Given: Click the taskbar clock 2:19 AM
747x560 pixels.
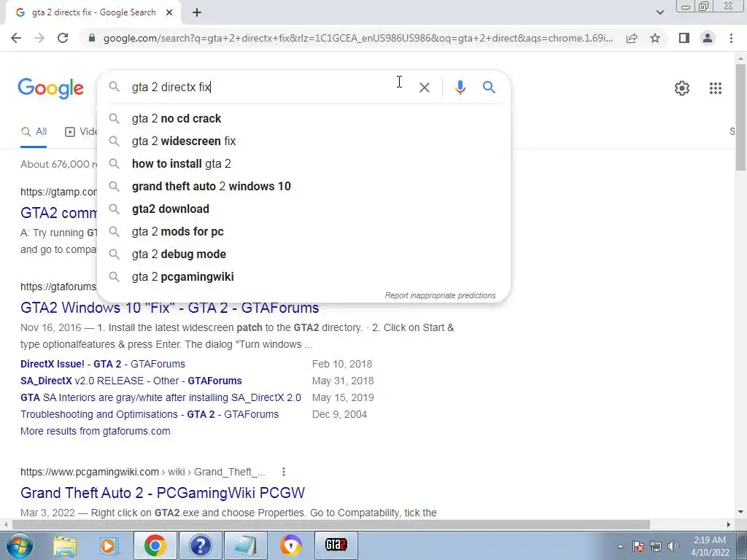Looking at the screenshot, I should [x=710, y=540].
